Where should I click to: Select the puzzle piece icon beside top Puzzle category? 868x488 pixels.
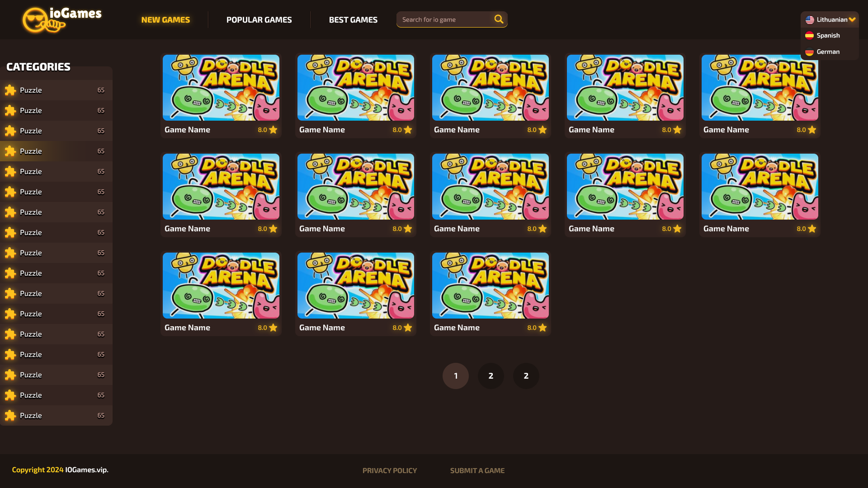[x=10, y=90]
